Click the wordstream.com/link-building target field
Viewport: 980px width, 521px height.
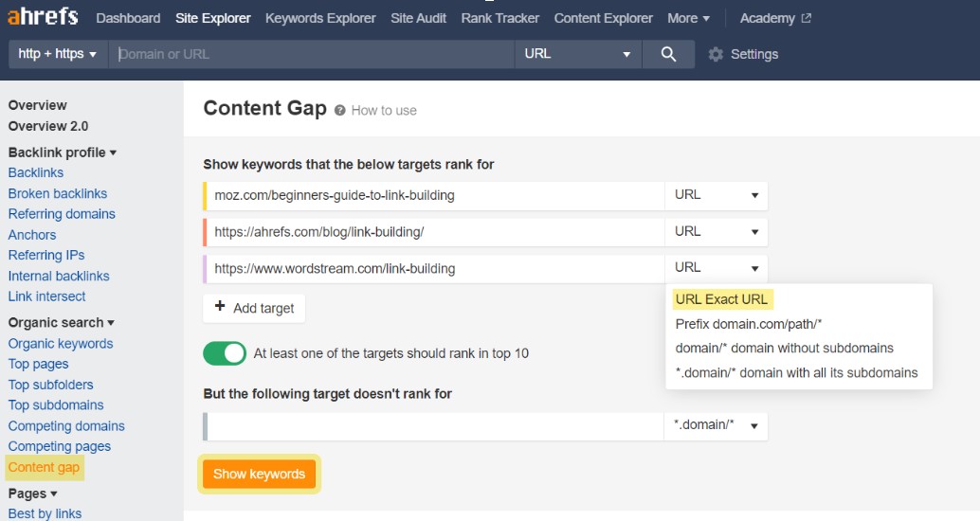(x=434, y=268)
